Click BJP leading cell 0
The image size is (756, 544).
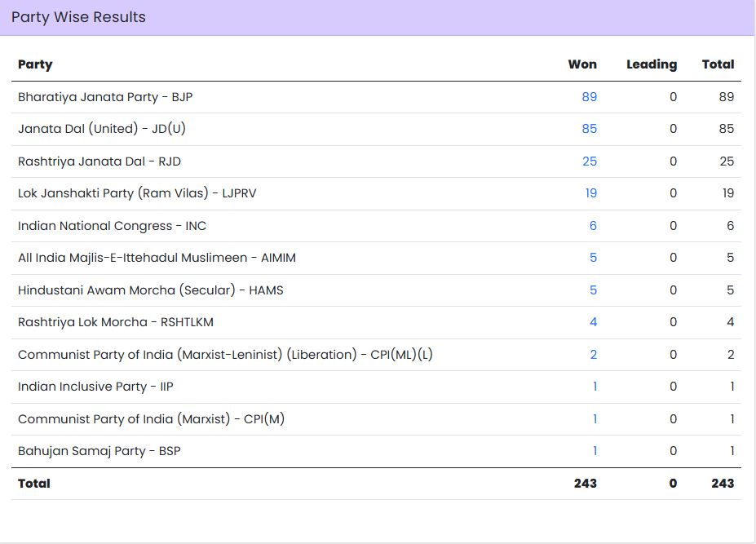point(673,97)
